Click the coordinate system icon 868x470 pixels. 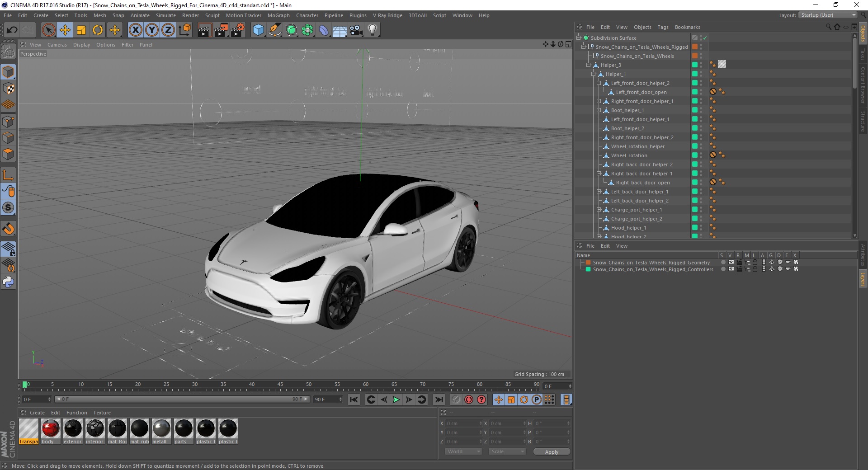click(184, 30)
